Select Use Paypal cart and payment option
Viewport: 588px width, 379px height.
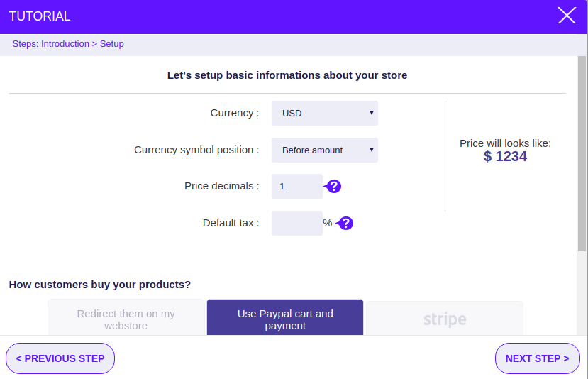pos(285,317)
